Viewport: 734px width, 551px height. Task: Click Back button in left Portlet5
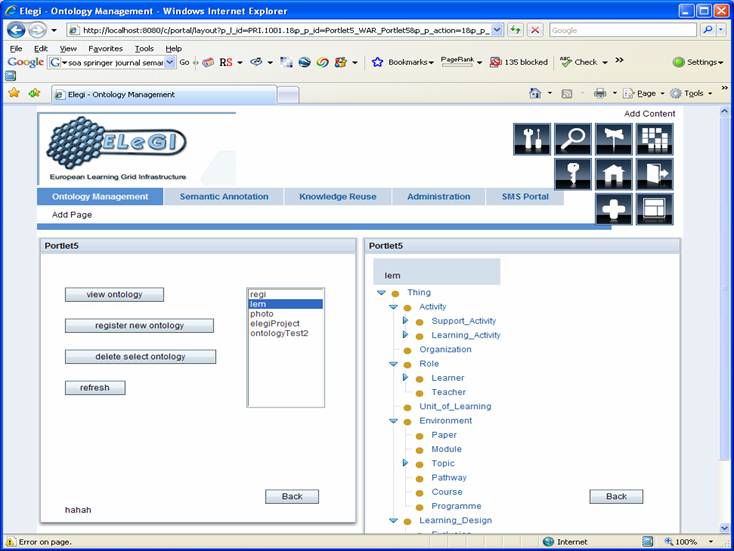(292, 496)
